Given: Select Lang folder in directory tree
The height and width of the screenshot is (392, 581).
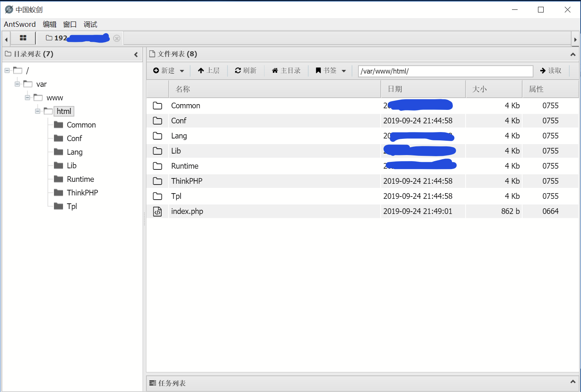Looking at the screenshot, I should point(75,152).
